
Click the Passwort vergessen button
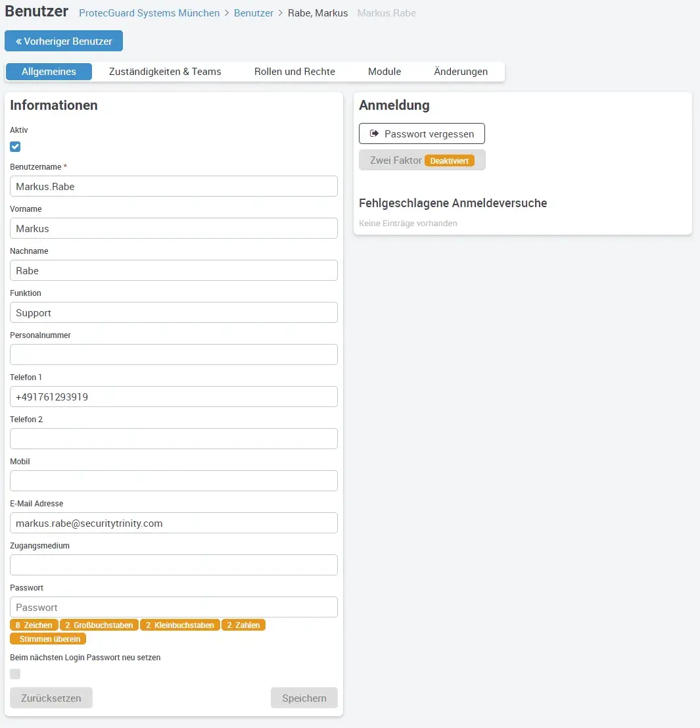(x=421, y=133)
